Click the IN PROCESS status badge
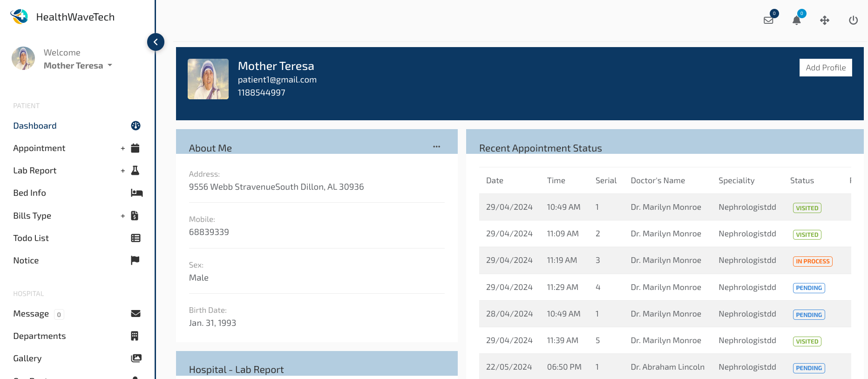Image resolution: width=868 pixels, height=379 pixels. click(813, 261)
